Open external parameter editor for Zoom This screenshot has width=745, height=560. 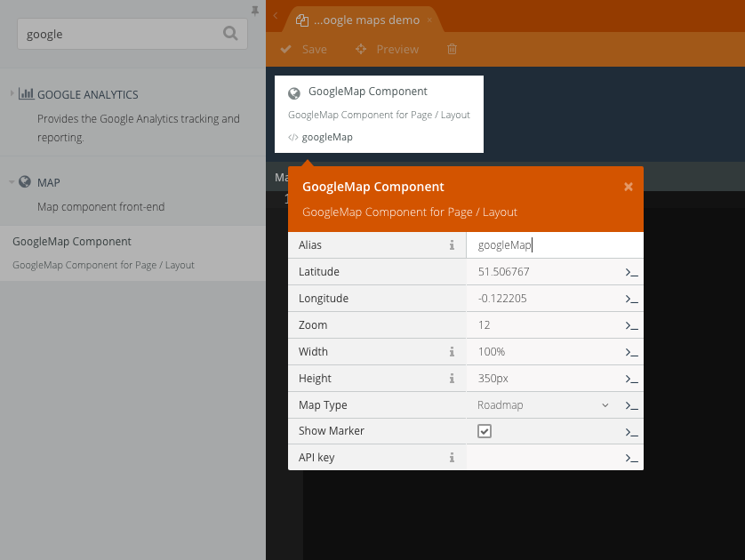(631, 325)
